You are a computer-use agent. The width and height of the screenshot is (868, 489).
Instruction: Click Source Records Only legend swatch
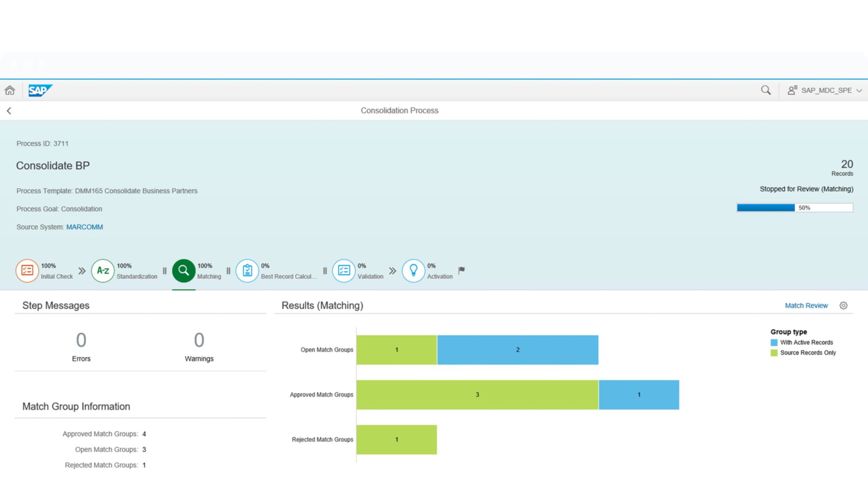774,353
